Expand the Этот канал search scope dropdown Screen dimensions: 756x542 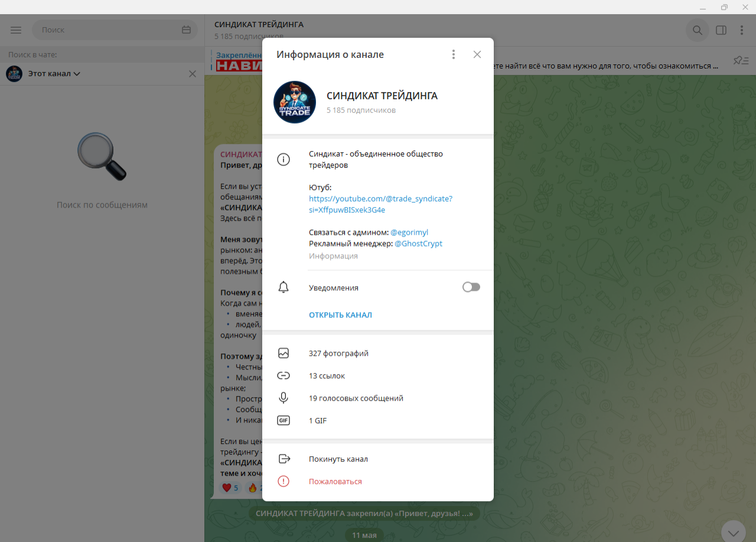(x=54, y=74)
